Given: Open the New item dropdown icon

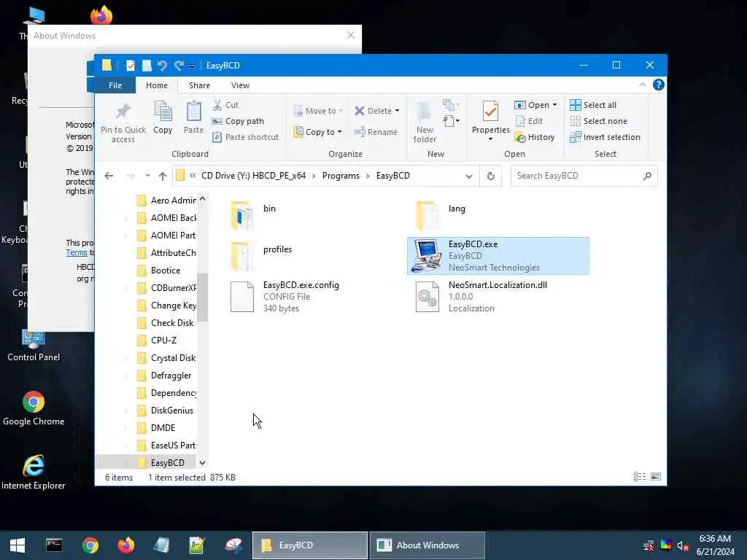Looking at the screenshot, I should click(x=451, y=105).
